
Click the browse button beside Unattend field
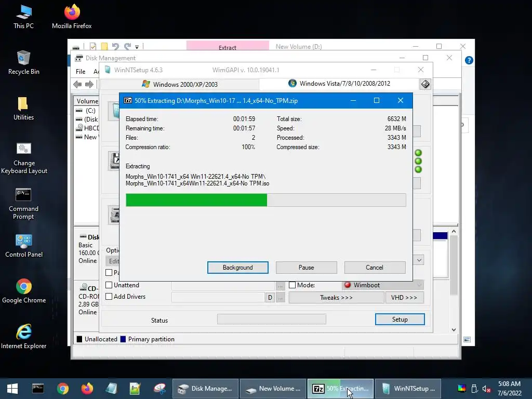tap(280, 285)
